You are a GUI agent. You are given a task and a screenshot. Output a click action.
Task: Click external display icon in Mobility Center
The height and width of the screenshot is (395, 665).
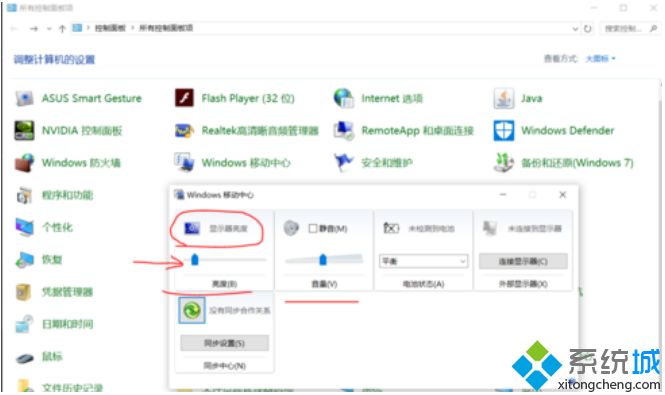[x=490, y=228]
